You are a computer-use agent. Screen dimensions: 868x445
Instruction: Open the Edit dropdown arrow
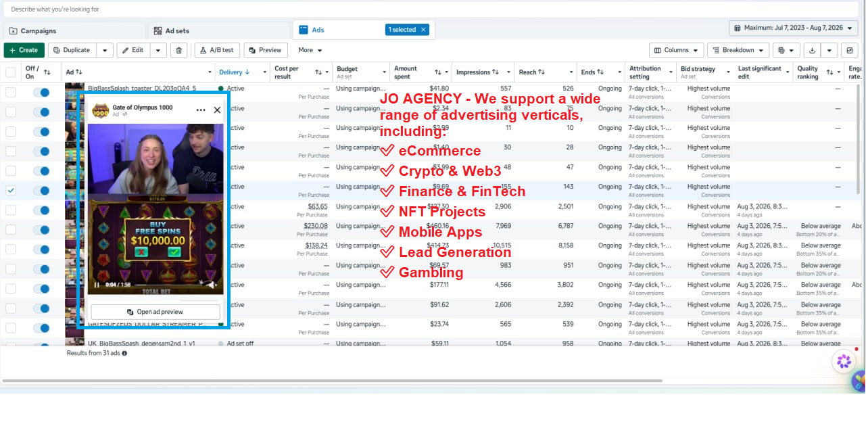point(158,50)
